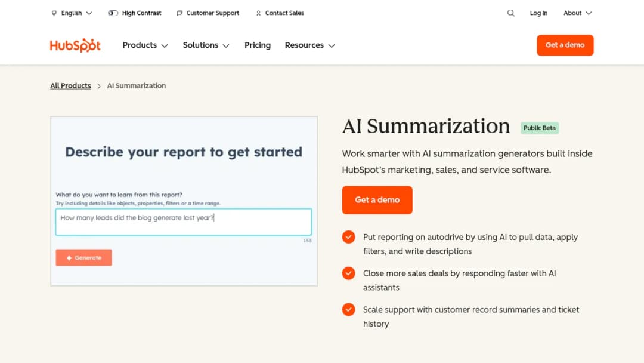The image size is (644, 363).
Task: Click the Public Beta badge
Action: click(539, 128)
